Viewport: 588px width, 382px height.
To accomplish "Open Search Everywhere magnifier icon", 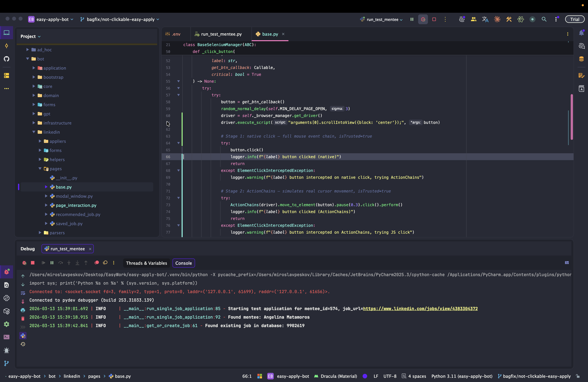I will 544,19.
